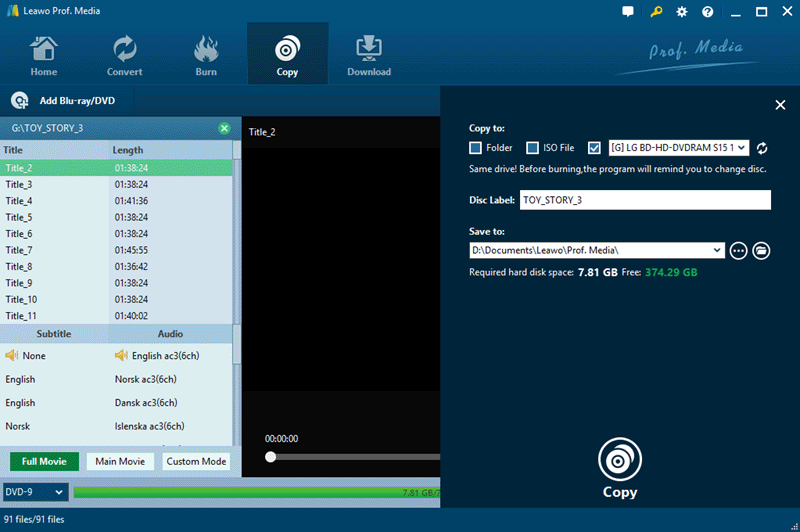This screenshot has width=800, height=532.
Task: Uncheck the disc drive copy checkbox
Action: tap(594, 148)
